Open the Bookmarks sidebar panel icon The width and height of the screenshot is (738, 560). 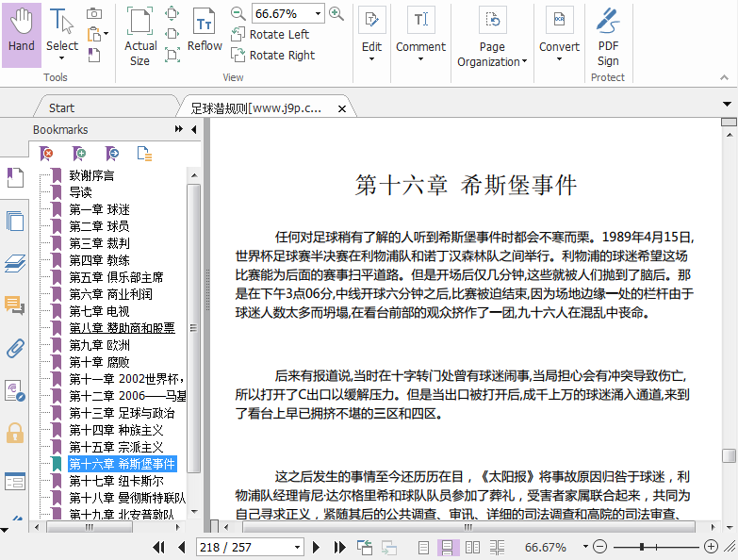pos(15,178)
